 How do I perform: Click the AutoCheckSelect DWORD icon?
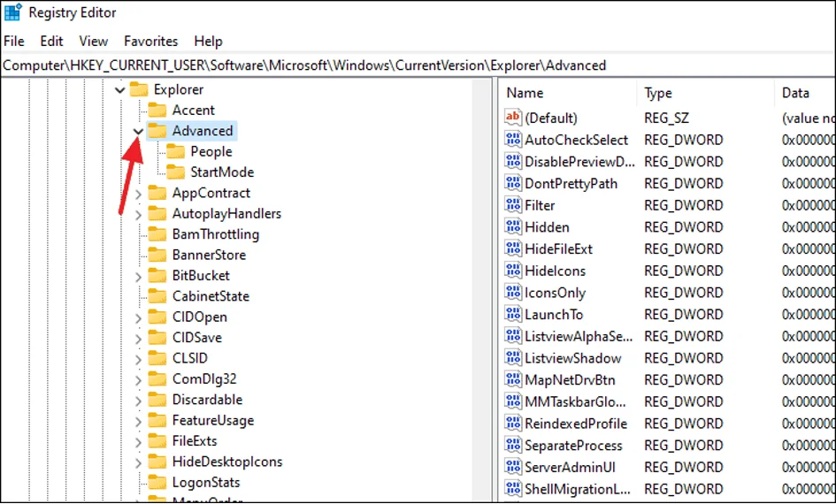tap(513, 139)
